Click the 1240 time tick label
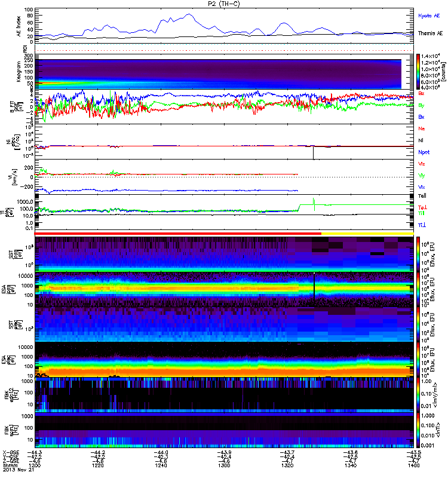 tap(161, 465)
